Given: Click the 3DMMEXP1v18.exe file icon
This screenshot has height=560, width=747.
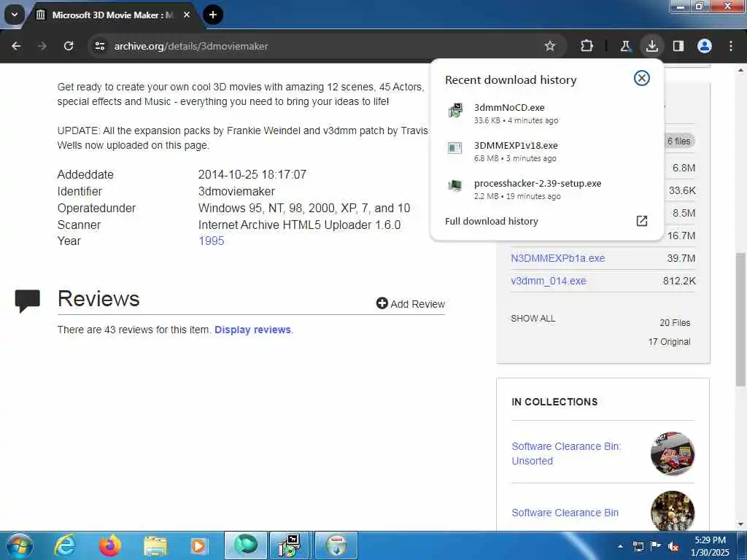Looking at the screenshot, I should tap(455, 148).
